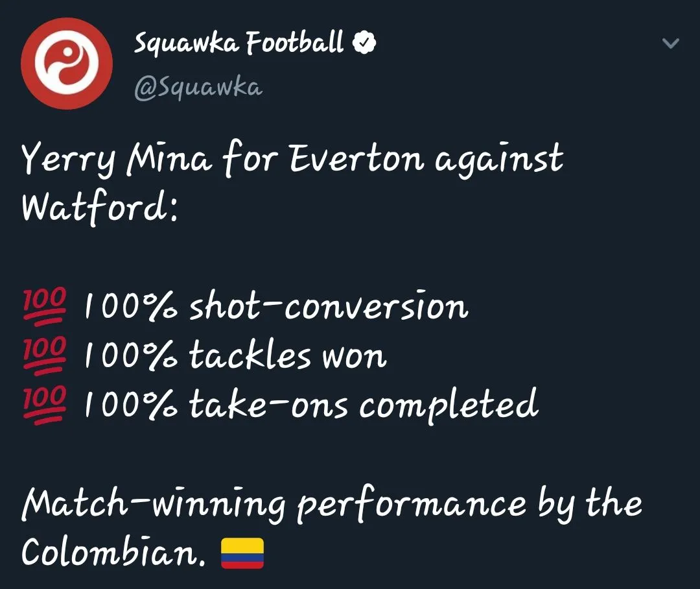700x589 pixels.
Task: Click the word 'completed' in the stats list
Action: [x=449, y=404]
